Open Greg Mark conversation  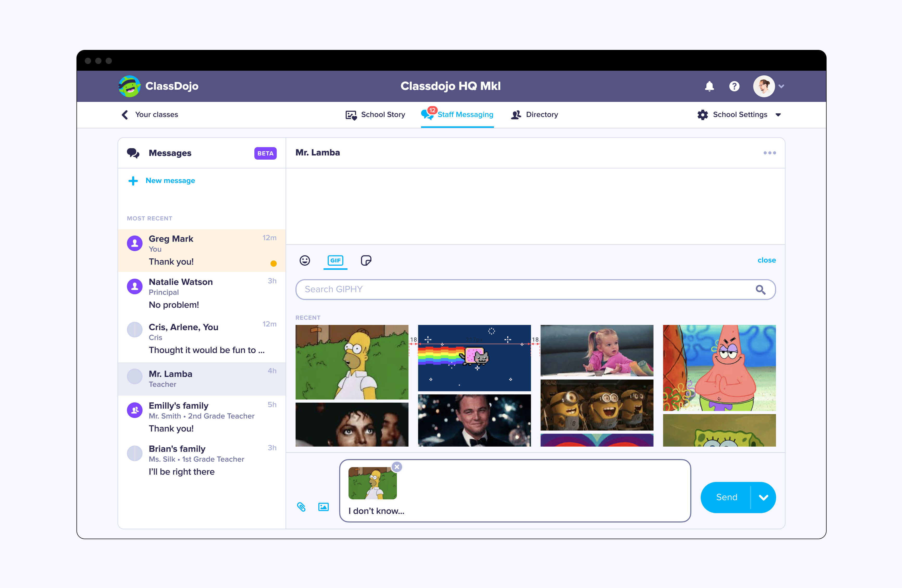[x=202, y=250]
